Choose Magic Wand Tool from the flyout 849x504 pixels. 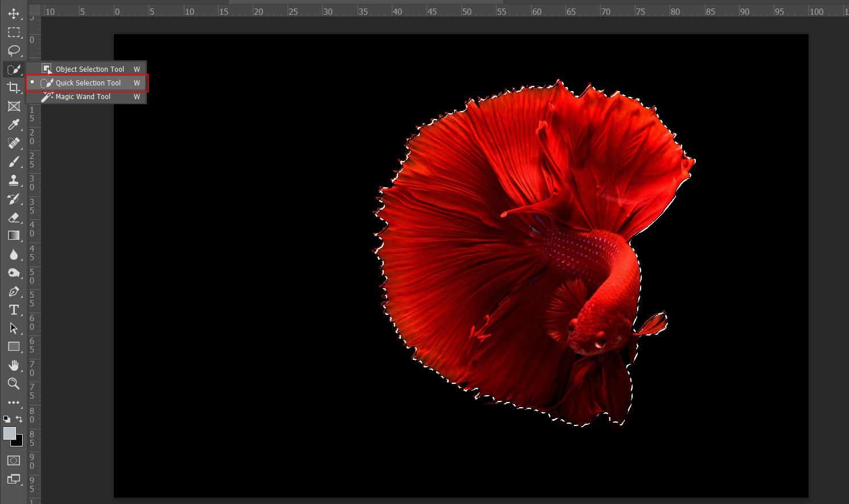[83, 96]
